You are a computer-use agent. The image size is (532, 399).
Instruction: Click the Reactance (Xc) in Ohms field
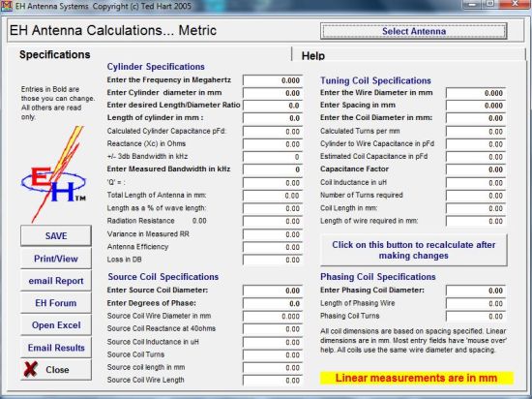pyautogui.click(x=273, y=144)
